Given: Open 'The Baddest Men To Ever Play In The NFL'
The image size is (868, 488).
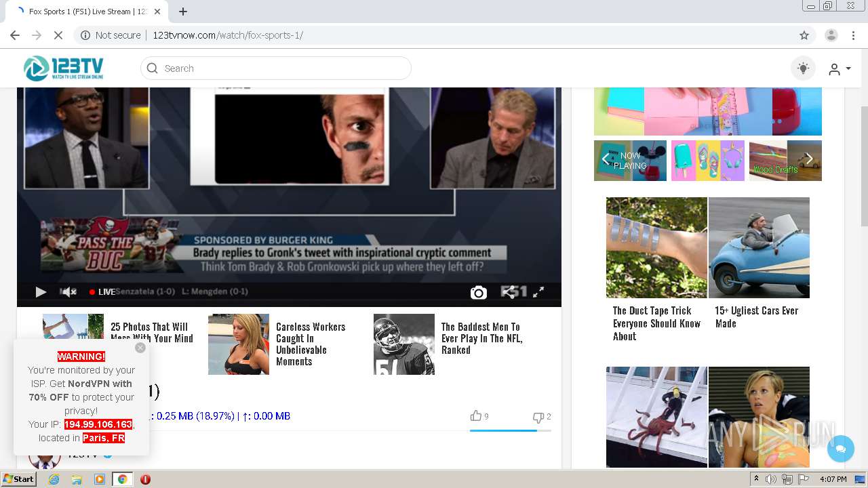Looking at the screenshot, I should click(482, 338).
